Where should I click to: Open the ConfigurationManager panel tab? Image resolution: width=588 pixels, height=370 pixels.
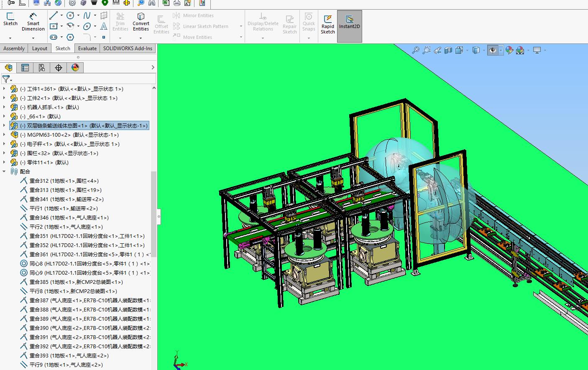(x=42, y=68)
